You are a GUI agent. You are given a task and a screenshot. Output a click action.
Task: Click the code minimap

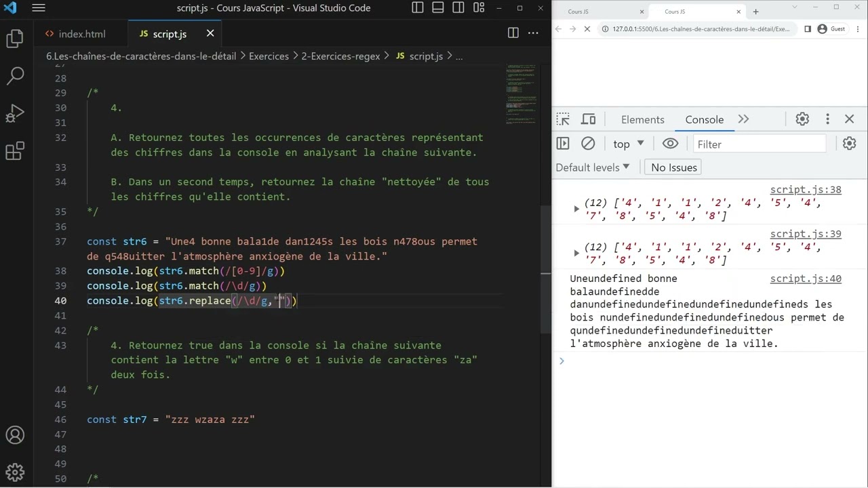521,95
